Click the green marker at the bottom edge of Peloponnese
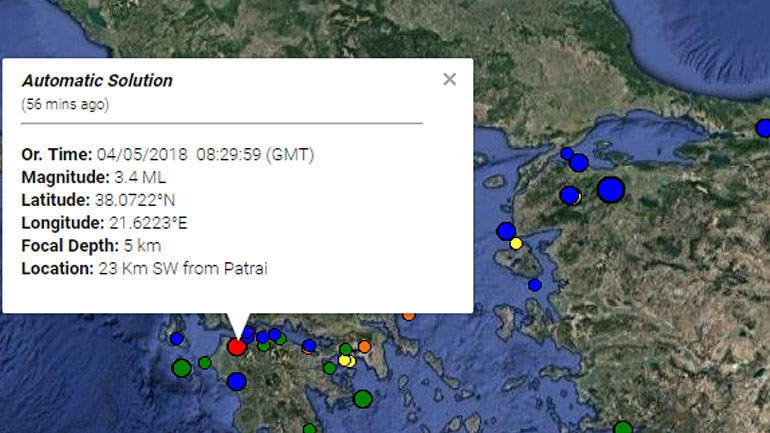The width and height of the screenshot is (770, 433). point(310,429)
